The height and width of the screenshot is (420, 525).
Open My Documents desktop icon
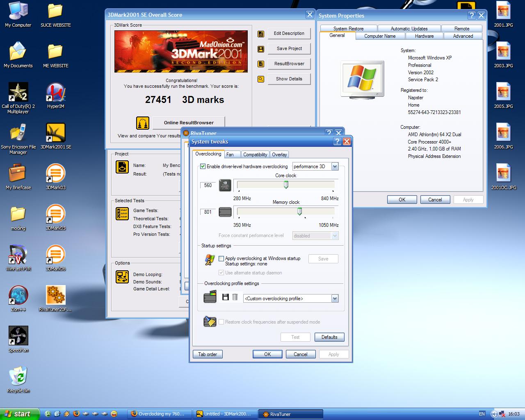pyautogui.click(x=18, y=55)
